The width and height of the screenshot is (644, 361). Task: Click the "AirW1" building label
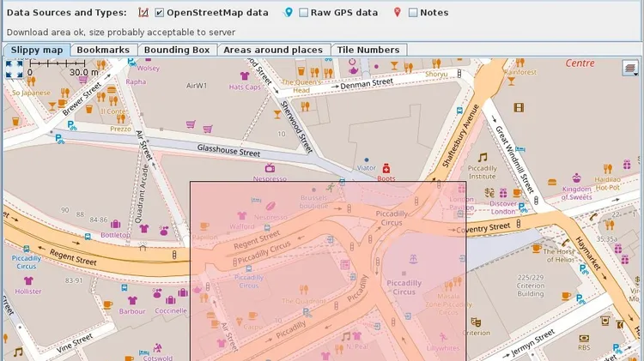click(x=197, y=86)
